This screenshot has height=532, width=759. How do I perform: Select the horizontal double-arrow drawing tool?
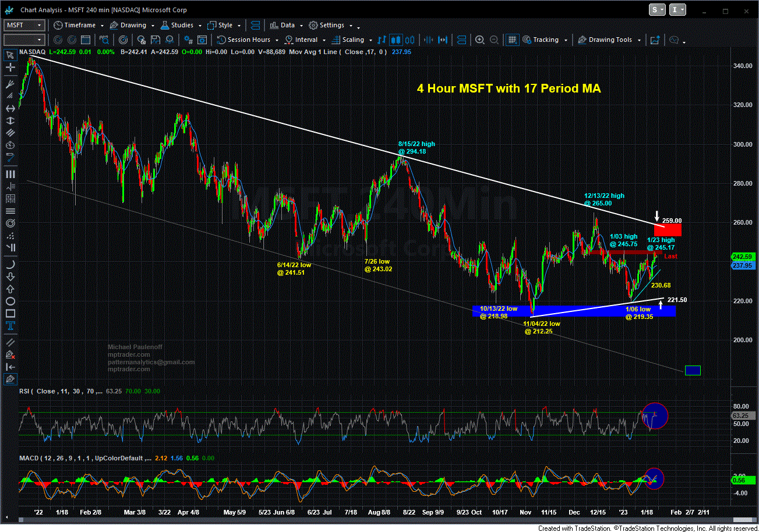pos(10,108)
